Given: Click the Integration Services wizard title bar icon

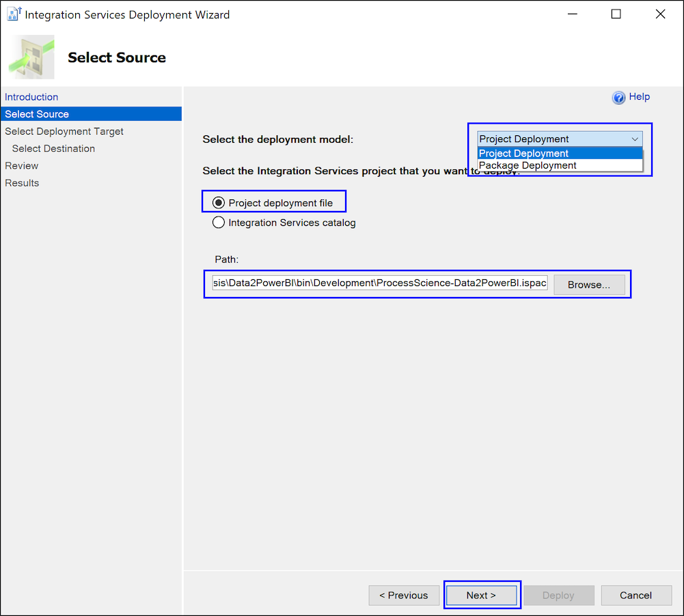Looking at the screenshot, I should click(x=14, y=14).
